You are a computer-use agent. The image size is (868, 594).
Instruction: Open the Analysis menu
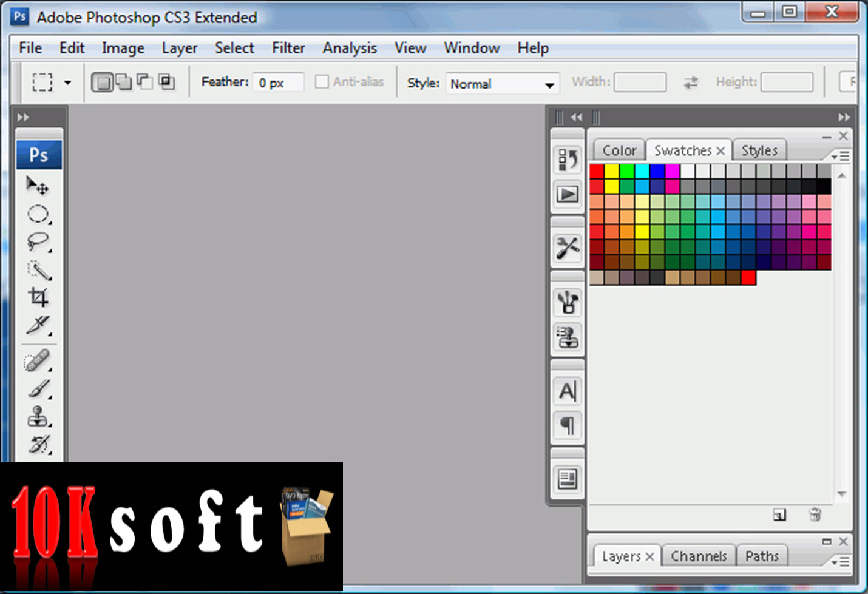pyautogui.click(x=350, y=48)
